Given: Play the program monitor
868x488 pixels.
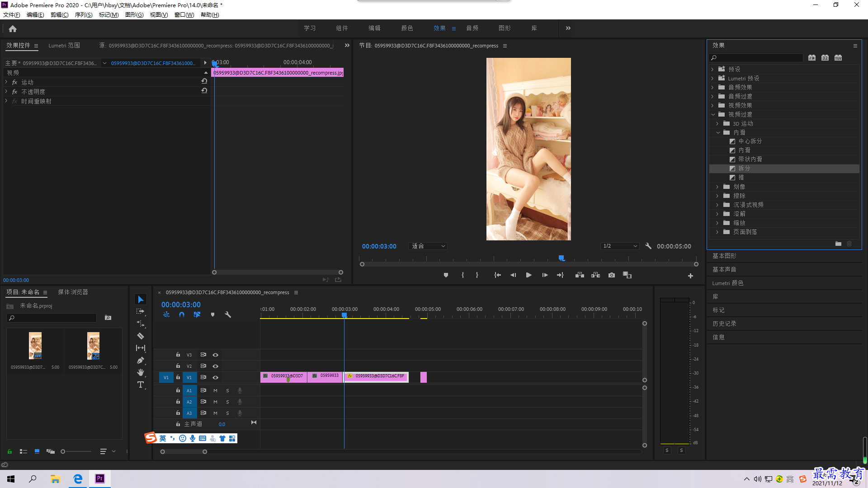Looking at the screenshot, I should click(528, 275).
